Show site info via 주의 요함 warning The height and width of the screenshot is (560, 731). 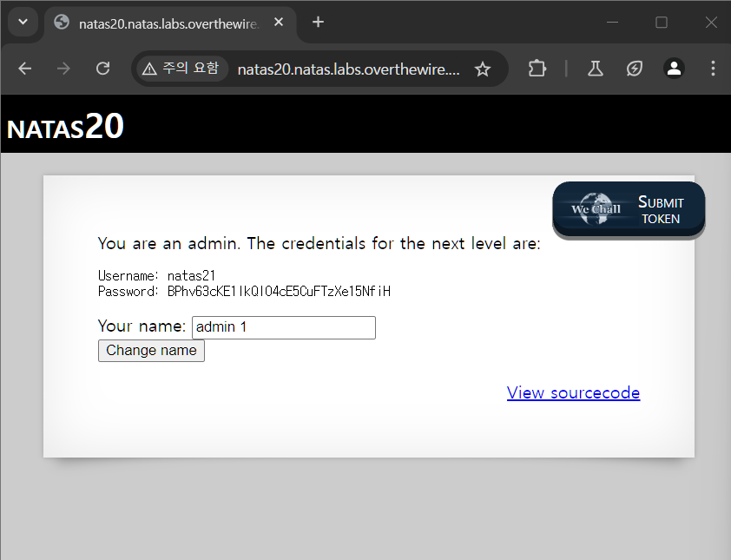click(x=181, y=69)
